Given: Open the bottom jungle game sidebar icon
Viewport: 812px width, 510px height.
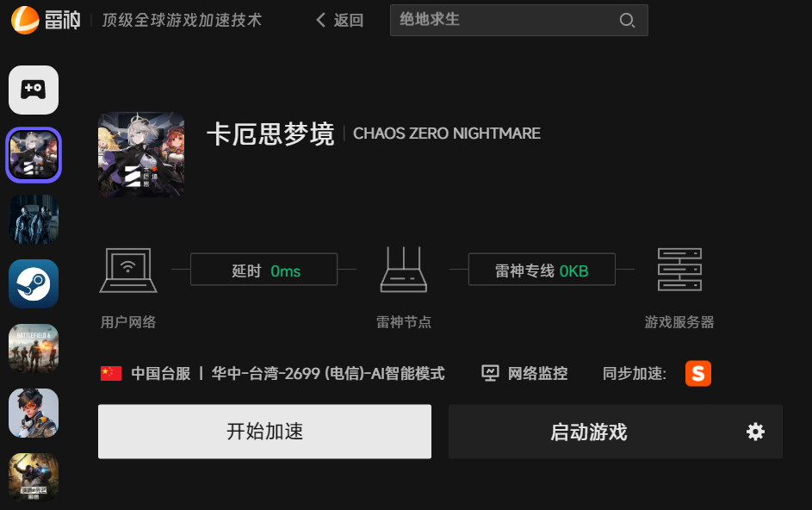Looking at the screenshot, I should pos(34,477).
